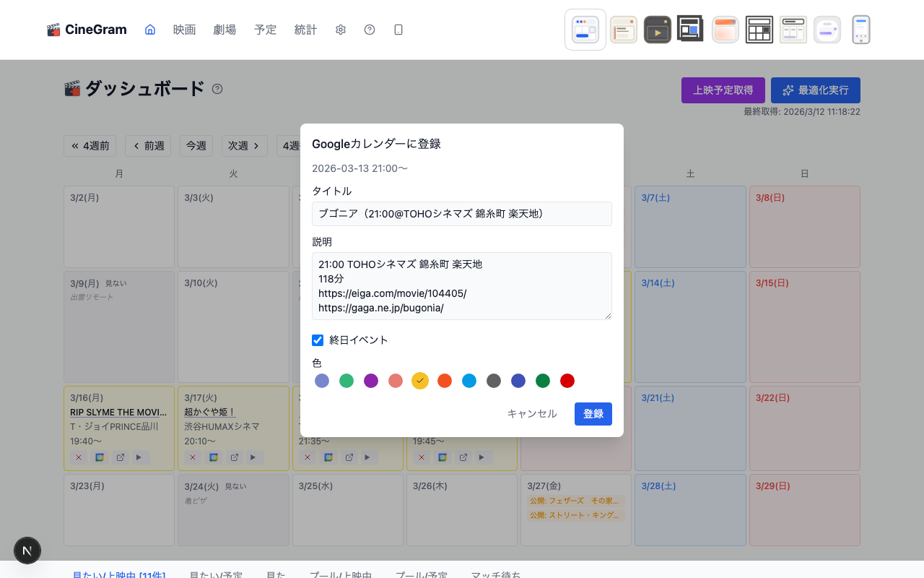
Task: Click the 前週 previous-week chevron button
Action: tap(148, 145)
